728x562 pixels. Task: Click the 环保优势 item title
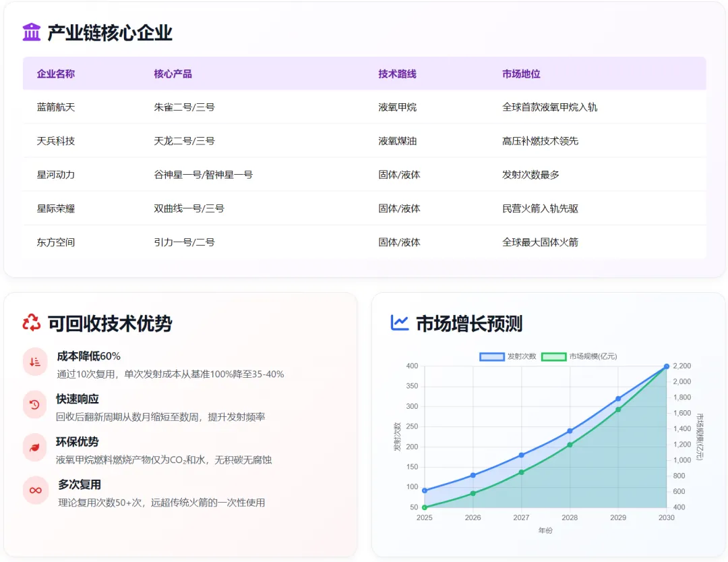[x=78, y=442]
